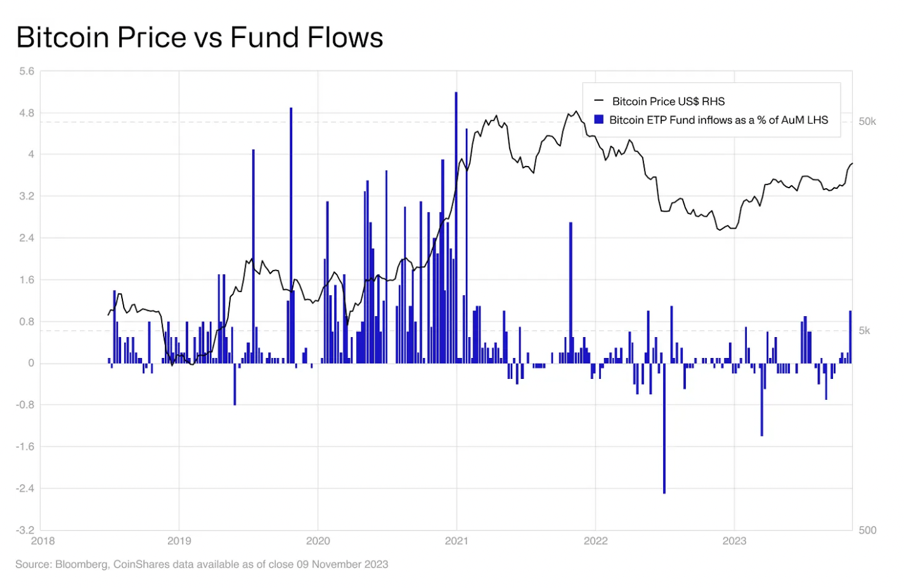This screenshot has height=588, width=904.
Task: Click the Bloomberg, CoinShares source text
Action: pyautogui.click(x=202, y=565)
